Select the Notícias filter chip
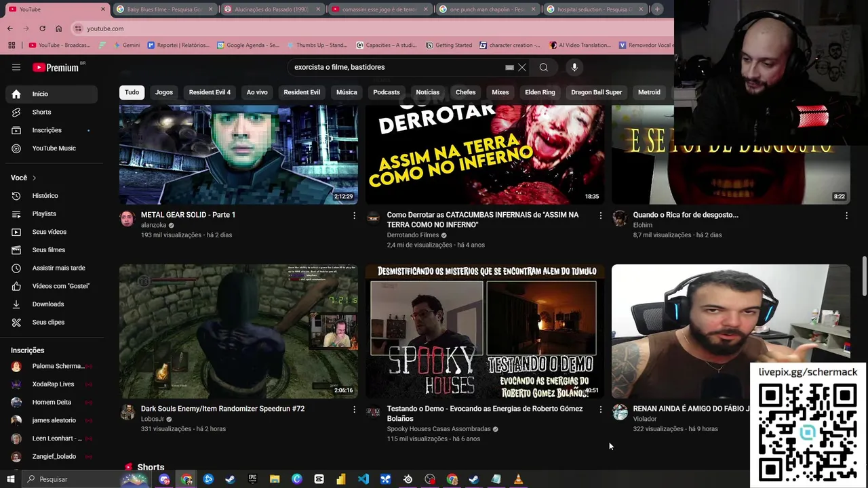Screen dimensions: 868x488 tap(427, 92)
